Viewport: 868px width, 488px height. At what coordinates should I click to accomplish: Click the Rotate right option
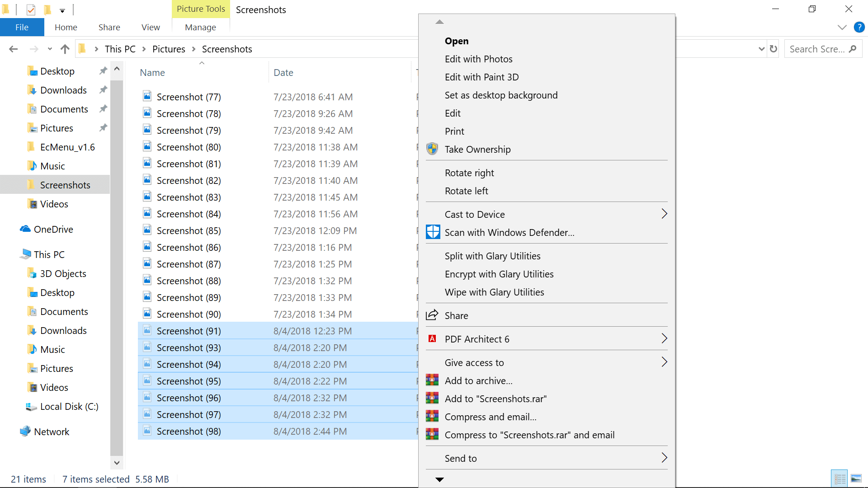pos(469,172)
